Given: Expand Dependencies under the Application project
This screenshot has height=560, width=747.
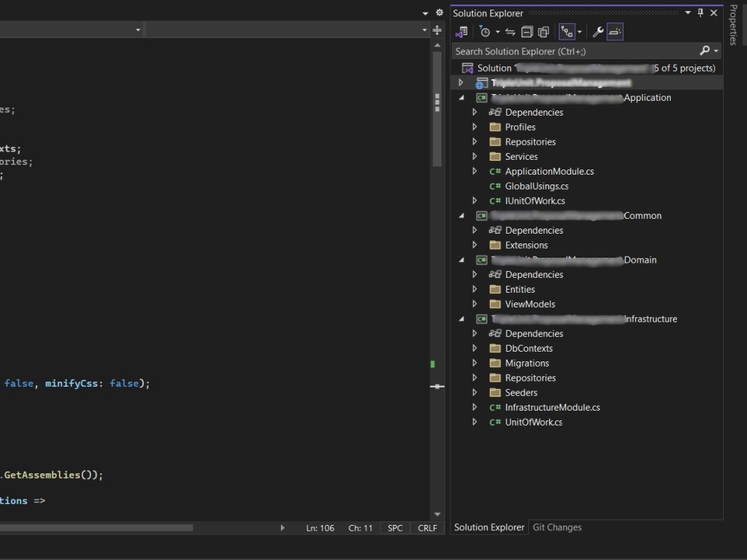Looking at the screenshot, I should click(474, 112).
